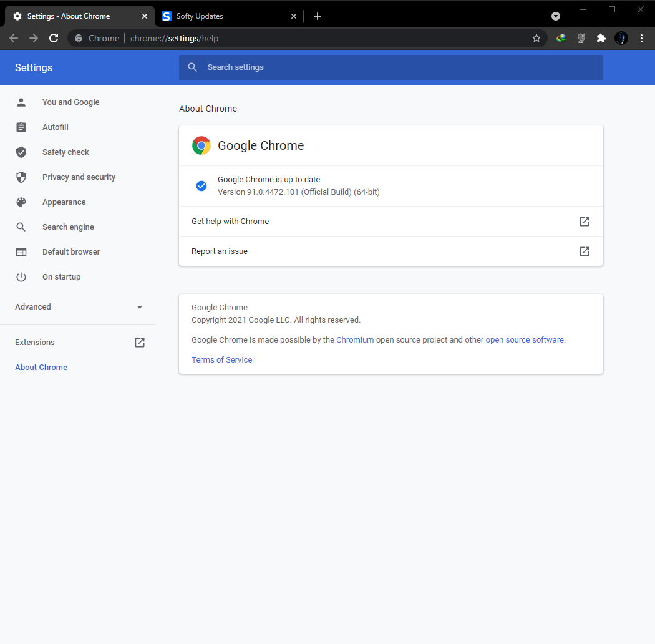The width and height of the screenshot is (655, 644).
Task: Click the blue up-to-date checkmark icon
Action: [x=201, y=186]
